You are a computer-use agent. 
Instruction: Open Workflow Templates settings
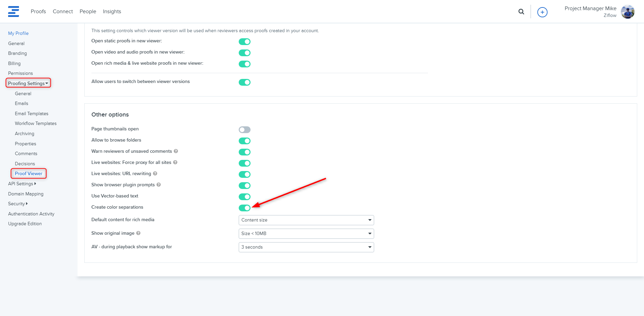click(36, 123)
